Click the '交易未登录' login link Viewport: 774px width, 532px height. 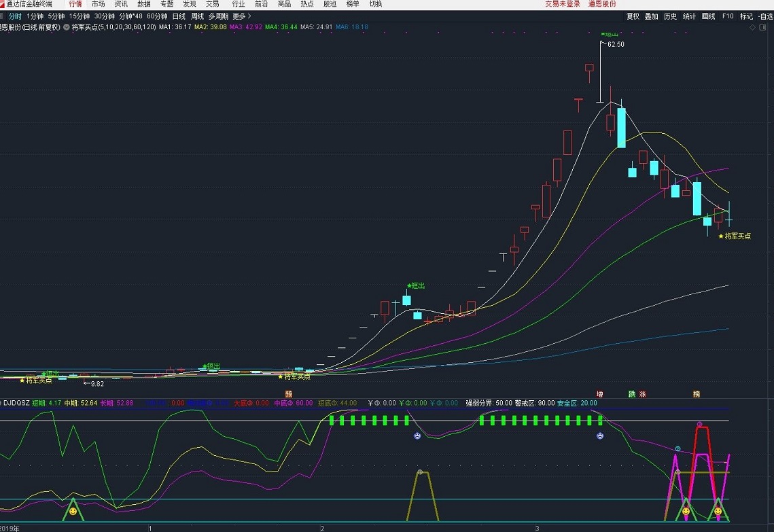563,4
